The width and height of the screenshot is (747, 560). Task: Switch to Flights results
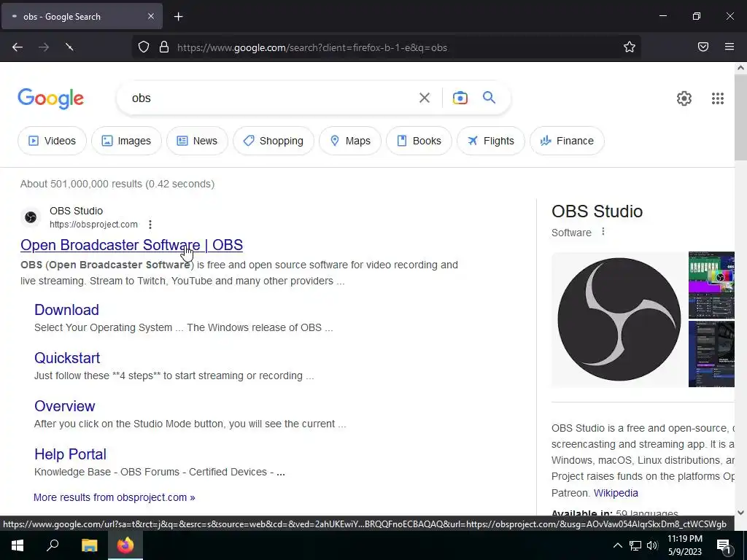491,141
